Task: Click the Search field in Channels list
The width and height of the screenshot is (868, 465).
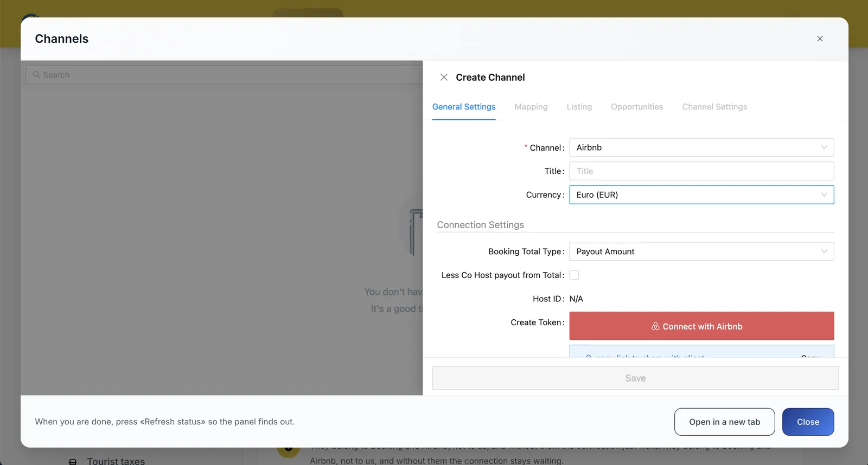Action: coord(224,75)
